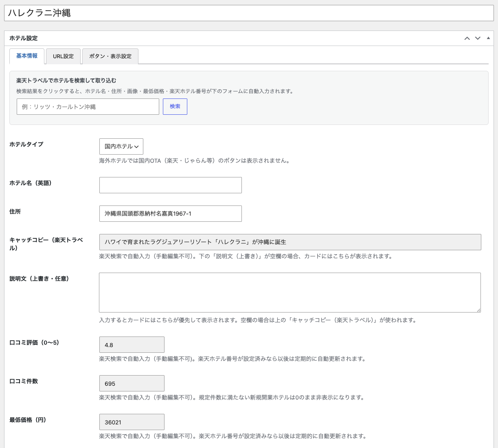Switch to the URL設定 tab

pos(63,56)
